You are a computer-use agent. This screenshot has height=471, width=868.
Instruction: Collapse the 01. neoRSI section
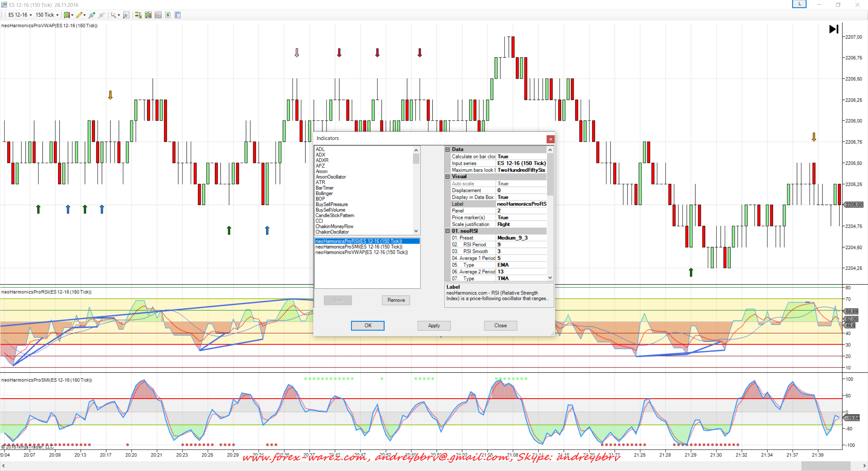(x=448, y=231)
